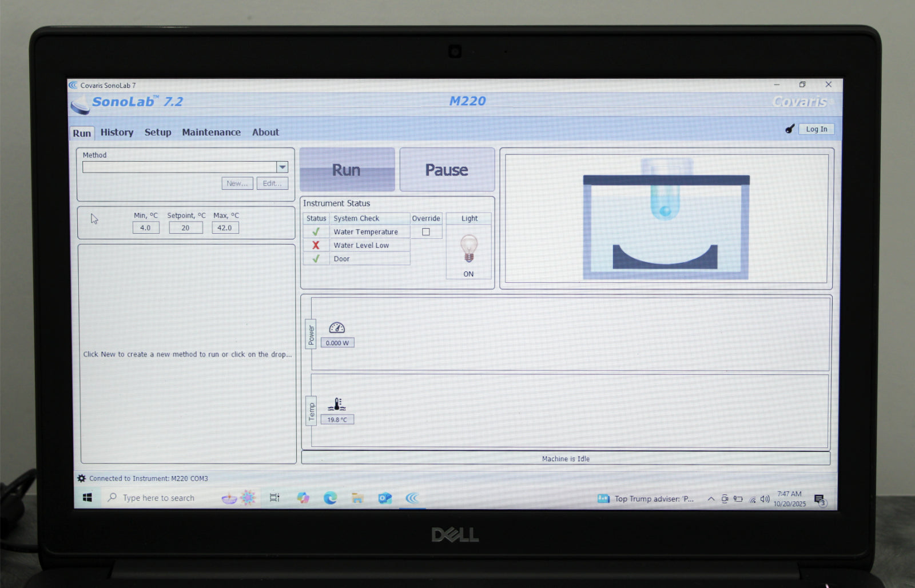Click the Log In button
Screen dimensions: 915x588
[x=816, y=129]
